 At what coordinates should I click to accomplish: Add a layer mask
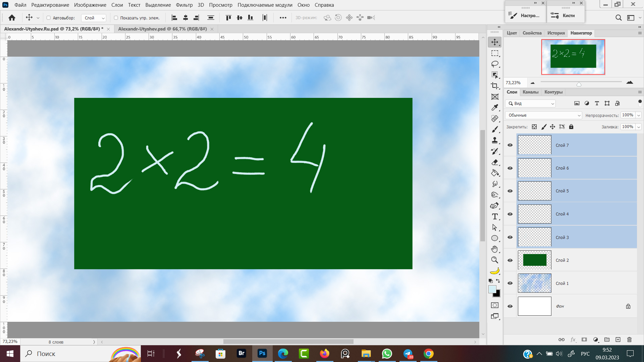click(x=584, y=340)
